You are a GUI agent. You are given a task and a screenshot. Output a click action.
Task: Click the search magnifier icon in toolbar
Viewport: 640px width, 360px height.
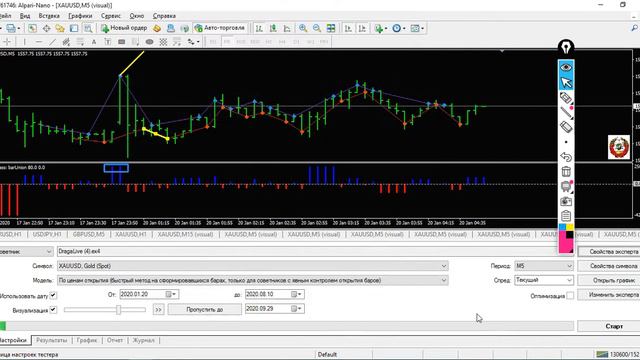[634, 28]
